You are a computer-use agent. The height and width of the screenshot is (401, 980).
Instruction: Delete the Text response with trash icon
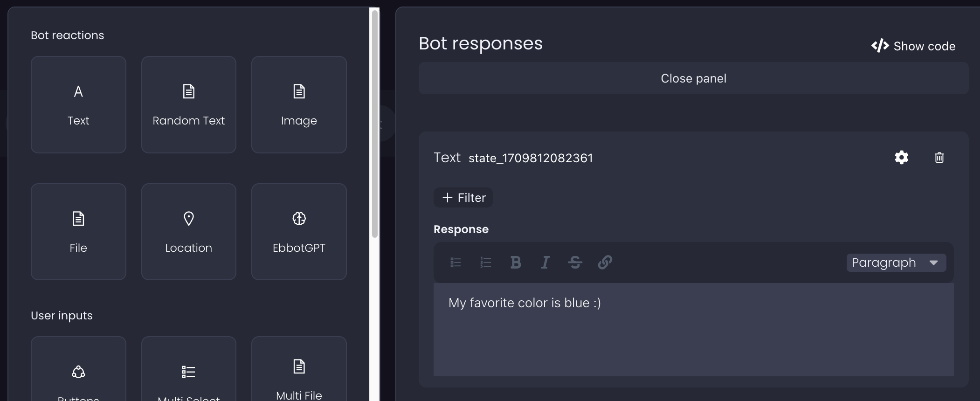tap(939, 158)
